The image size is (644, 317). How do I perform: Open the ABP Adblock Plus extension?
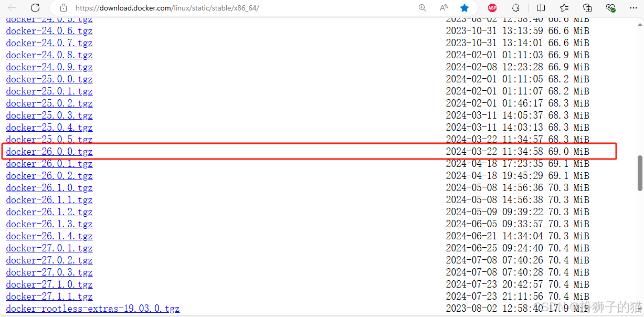click(x=492, y=8)
